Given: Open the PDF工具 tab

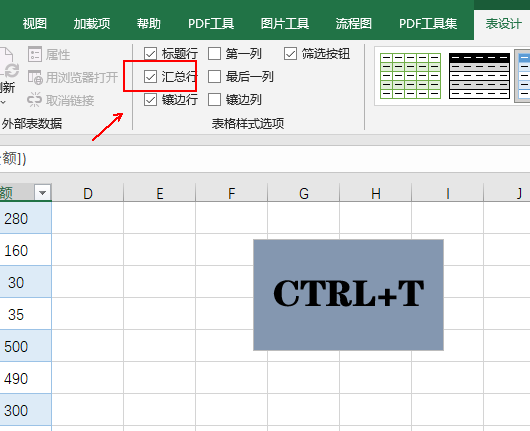Looking at the screenshot, I should click(x=211, y=24).
